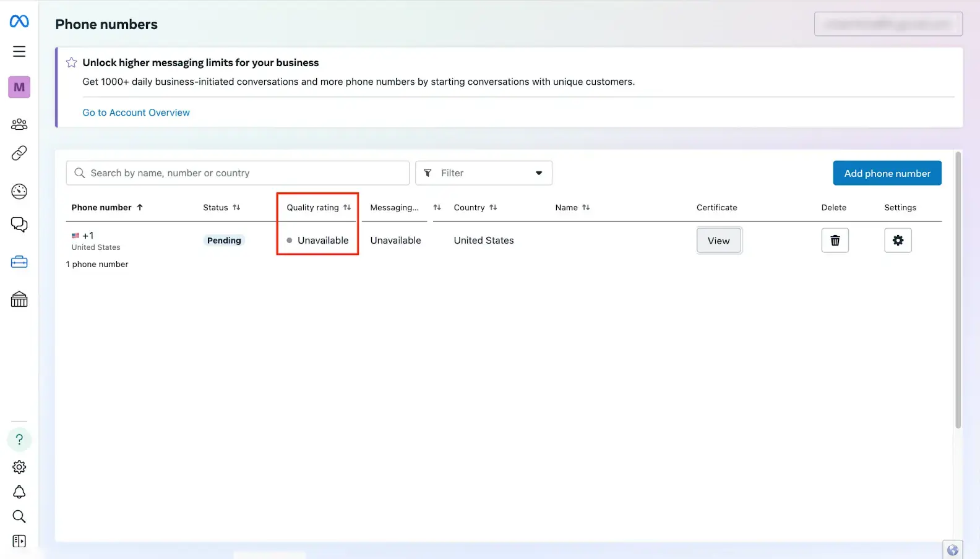The height and width of the screenshot is (559, 980).
Task: Open the notifications bell icon
Action: [19, 492]
